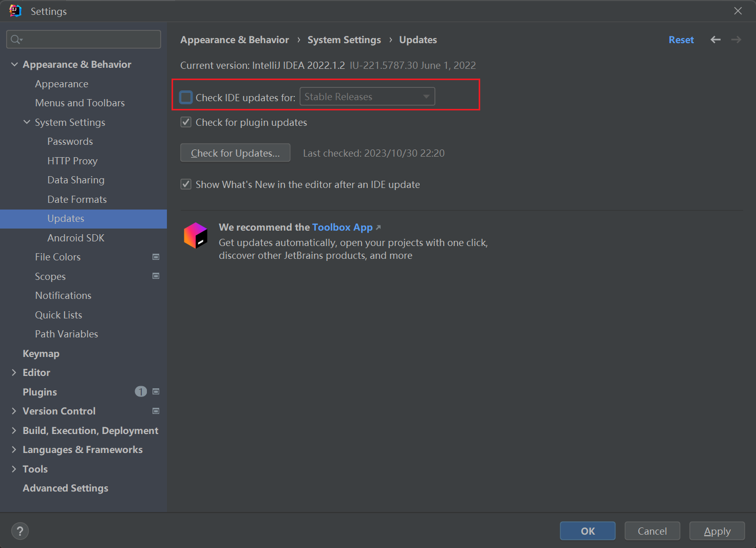
Task: Enable the Check IDE updates checkbox
Action: (x=186, y=97)
